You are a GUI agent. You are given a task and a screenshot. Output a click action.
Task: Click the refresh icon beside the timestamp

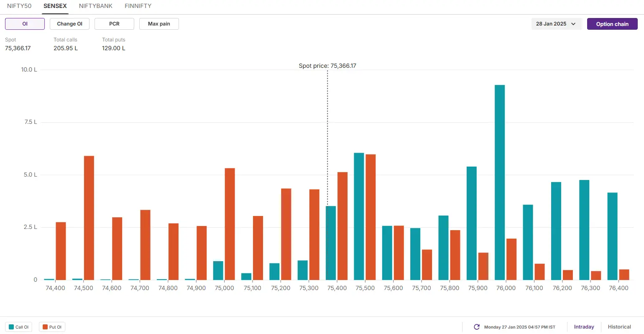476,327
